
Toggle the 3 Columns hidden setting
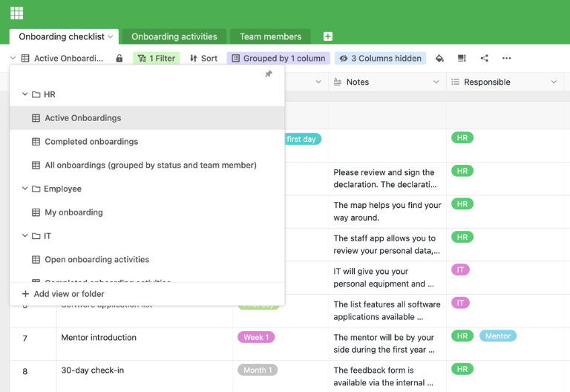click(x=380, y=58)
